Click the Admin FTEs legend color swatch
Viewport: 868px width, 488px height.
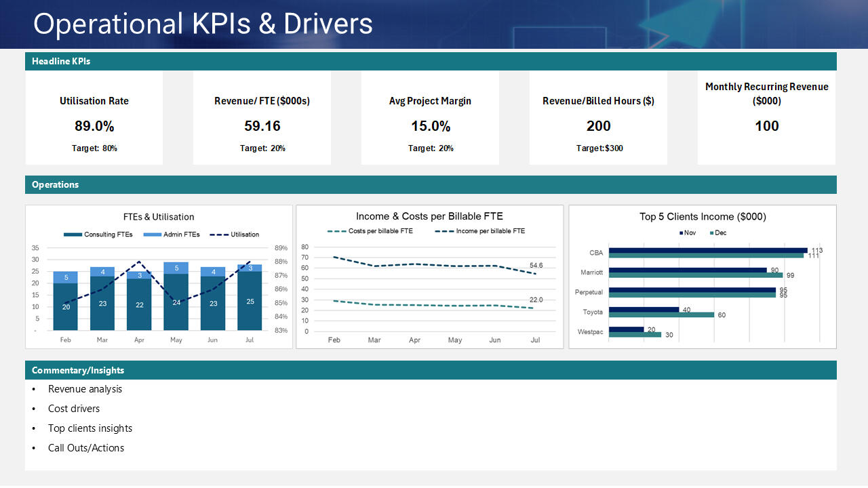coord(153,235)
